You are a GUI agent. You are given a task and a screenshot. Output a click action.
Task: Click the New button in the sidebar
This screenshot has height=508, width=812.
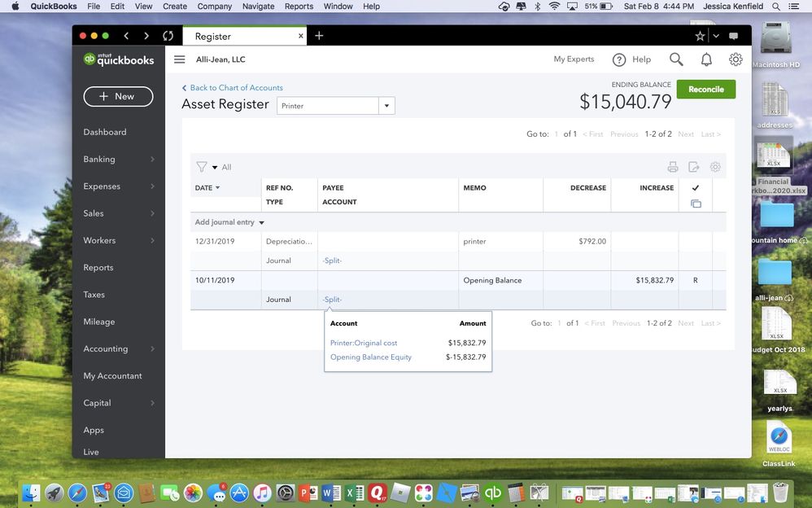(x=118, y=96)
